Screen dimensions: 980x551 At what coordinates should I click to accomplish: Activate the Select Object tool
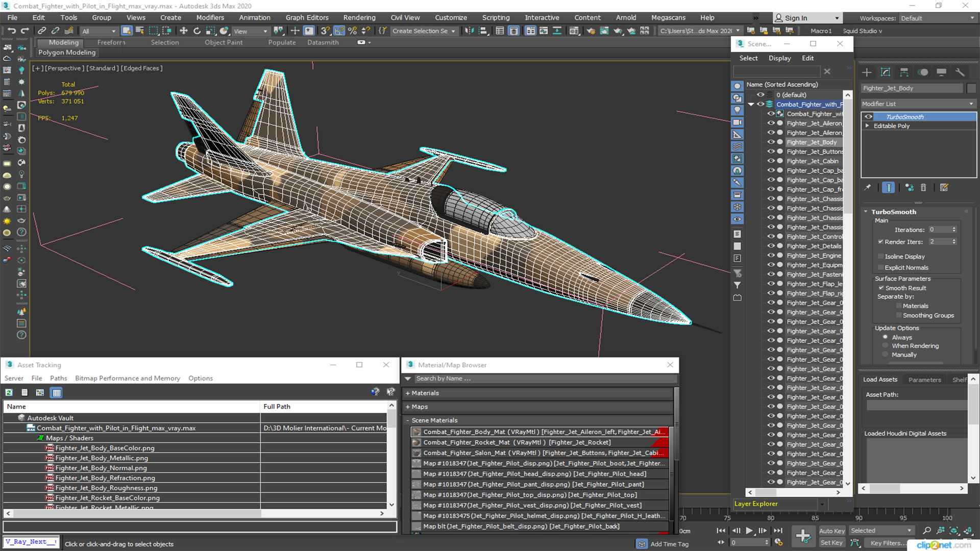(x=127, y=31)
